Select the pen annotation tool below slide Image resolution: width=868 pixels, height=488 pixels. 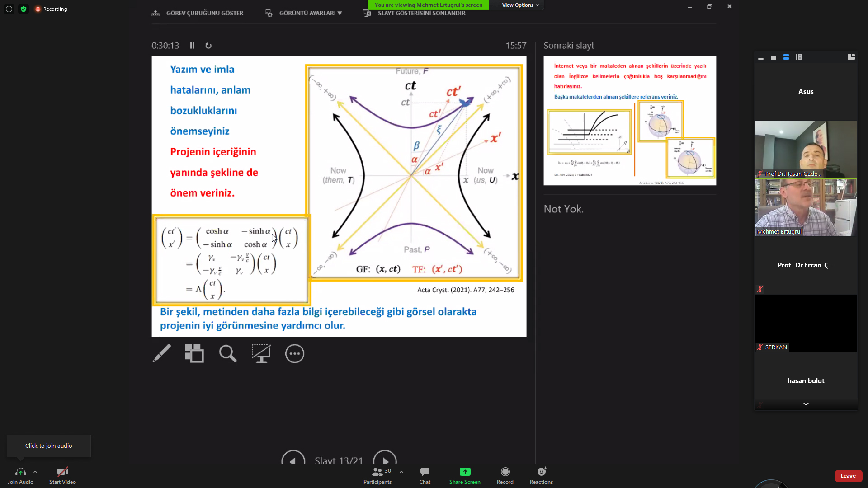161,353
